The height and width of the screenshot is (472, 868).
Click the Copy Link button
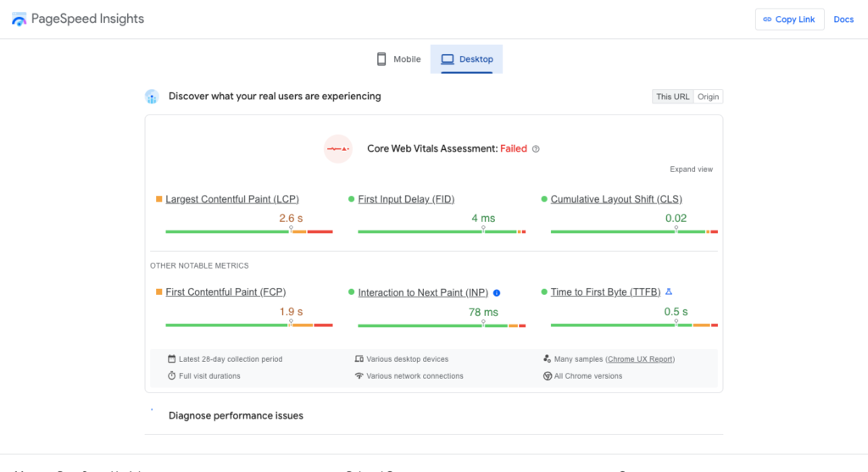point(789,19)
